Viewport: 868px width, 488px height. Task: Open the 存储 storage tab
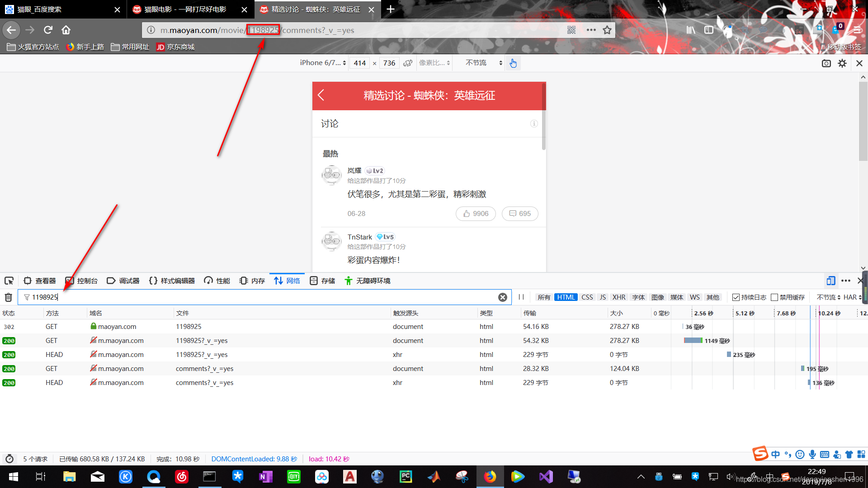(322, 281)
